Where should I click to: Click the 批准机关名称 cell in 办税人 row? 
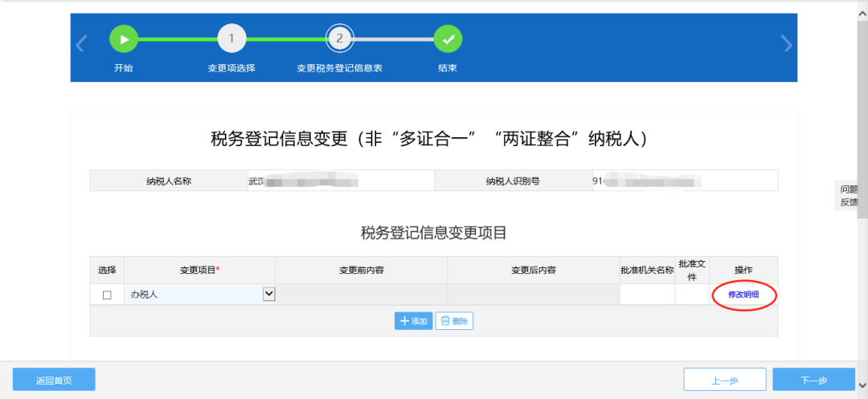click(647, 295)
